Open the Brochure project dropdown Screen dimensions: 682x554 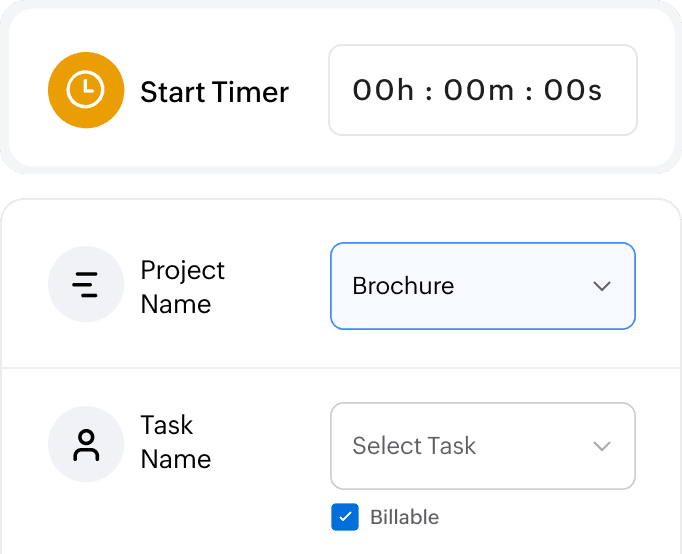click(x=482, y=286)
